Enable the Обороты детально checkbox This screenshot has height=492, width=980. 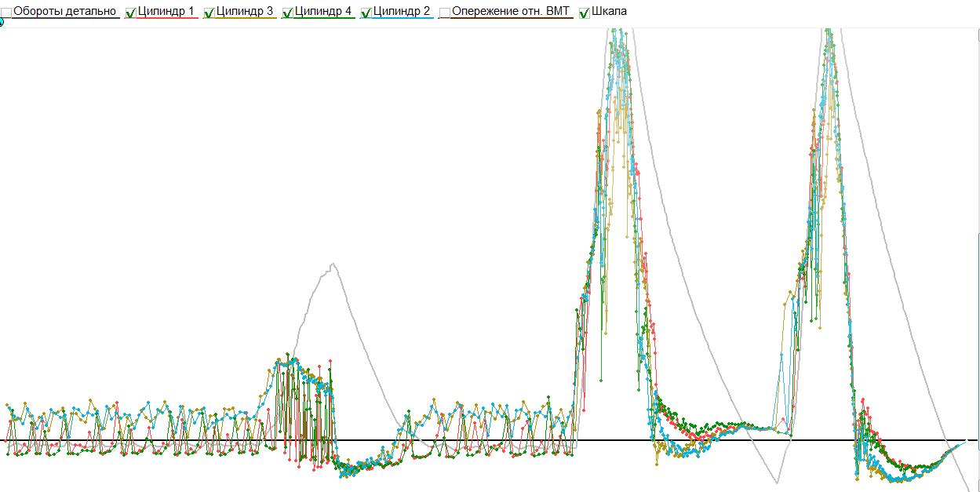6,13
